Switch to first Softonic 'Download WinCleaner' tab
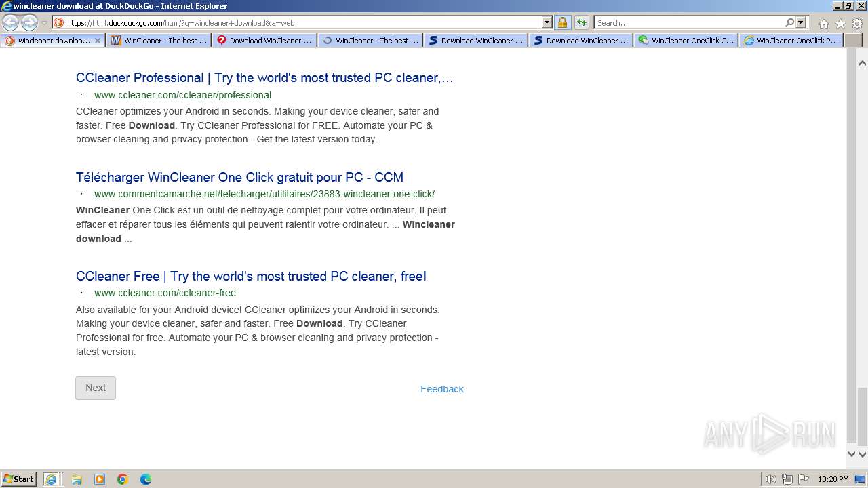The height and width of the screenshot is (488, 868). tap(476, 41)
